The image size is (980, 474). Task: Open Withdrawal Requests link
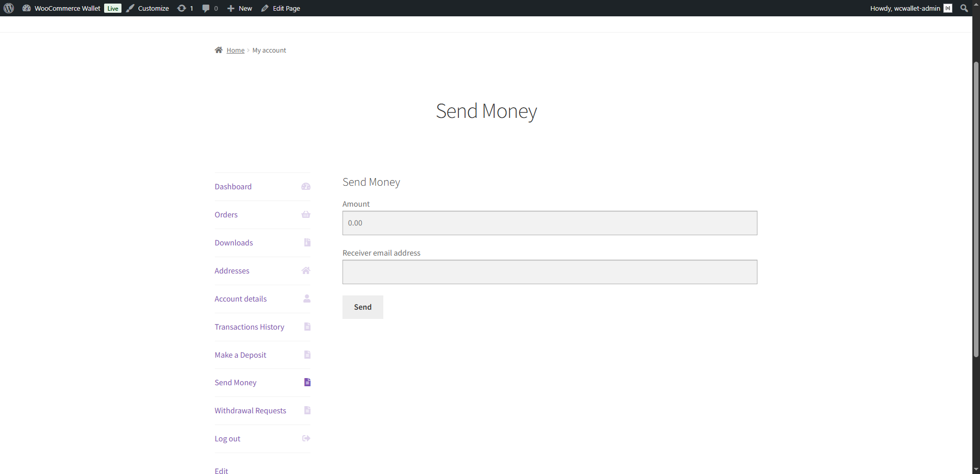[x=250, y=411]
